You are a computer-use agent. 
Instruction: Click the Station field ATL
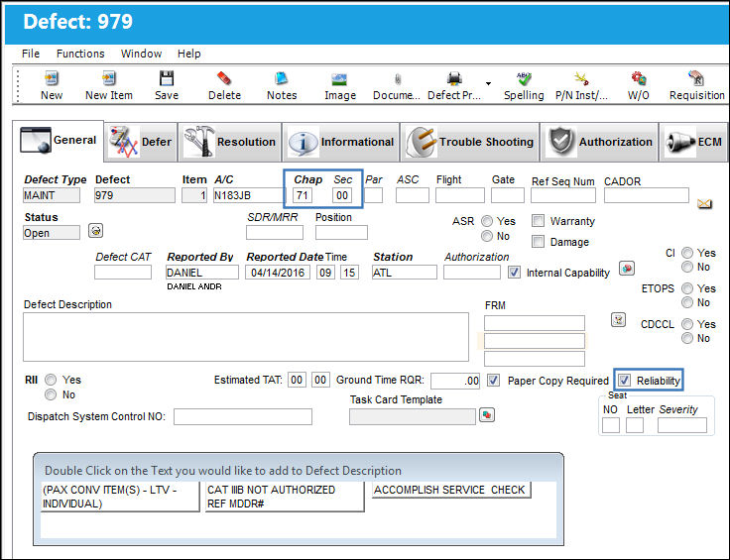[404, 273]
